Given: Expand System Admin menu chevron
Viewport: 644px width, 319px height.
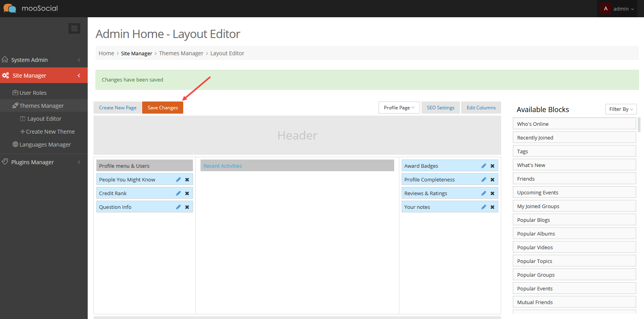Looking at the screenshot, I should pos(79,60).
